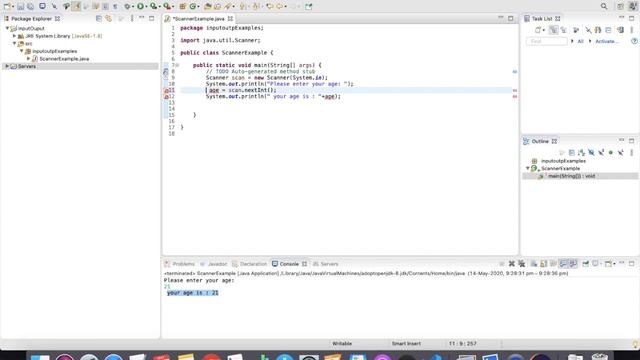Click New Task icon in Task List
This screenshot has width=640, height=360.
click(538, 30)
